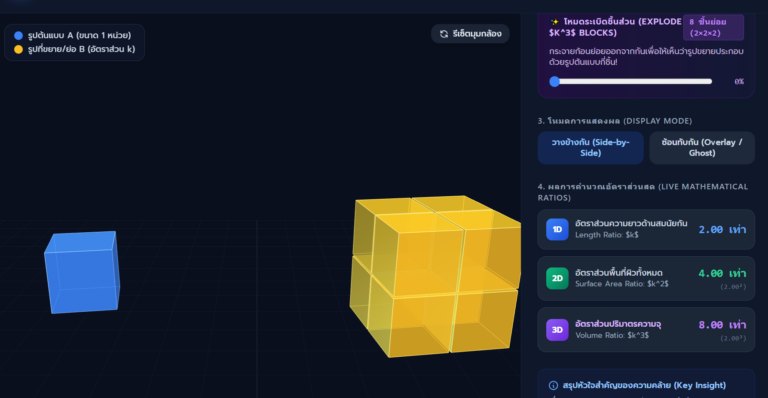This screenshot has height=398, width=768.
Task: Click the Key Insight info icon
Action: click(553, 385)
